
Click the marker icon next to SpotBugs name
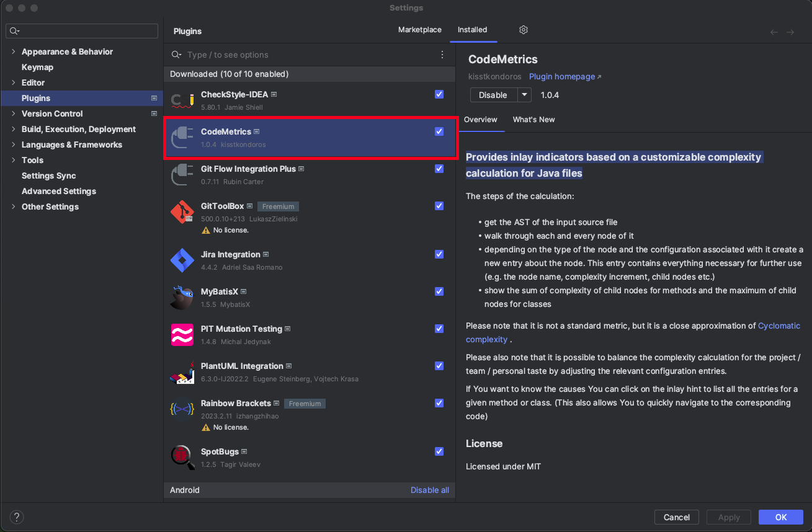244,452
